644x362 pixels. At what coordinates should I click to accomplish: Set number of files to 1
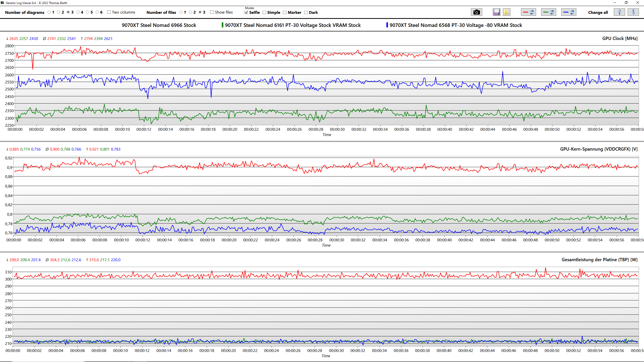coord(181,12)
